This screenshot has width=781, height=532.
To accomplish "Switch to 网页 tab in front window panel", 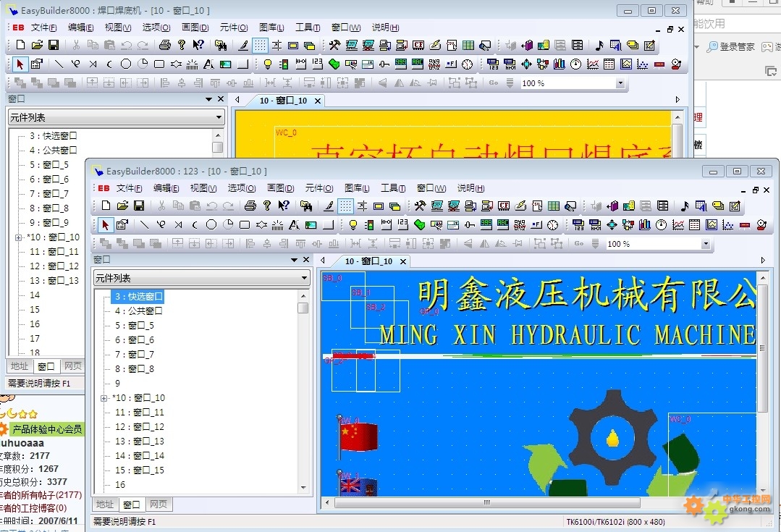I will [x=159, y=504].
